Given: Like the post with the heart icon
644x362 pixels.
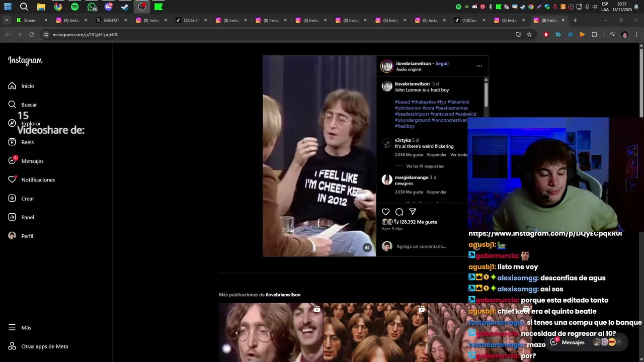Looking at the screenshot, I should (385, 212).
